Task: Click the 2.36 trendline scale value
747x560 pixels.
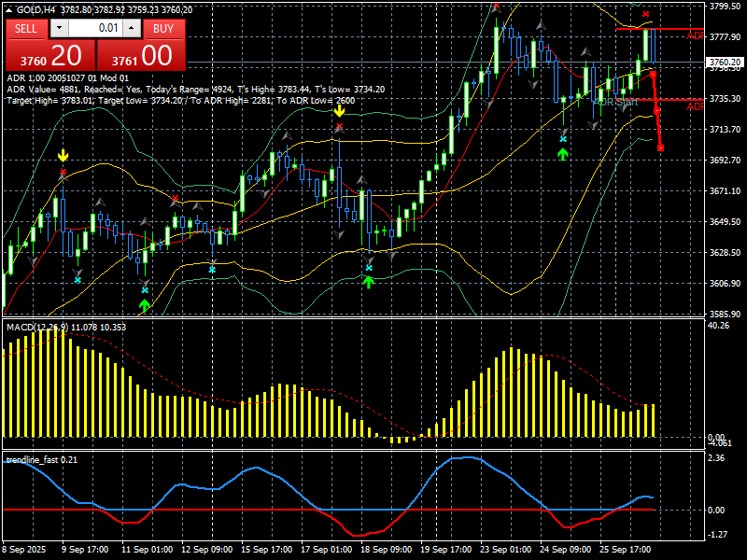Action: click(x=716, y=458)
